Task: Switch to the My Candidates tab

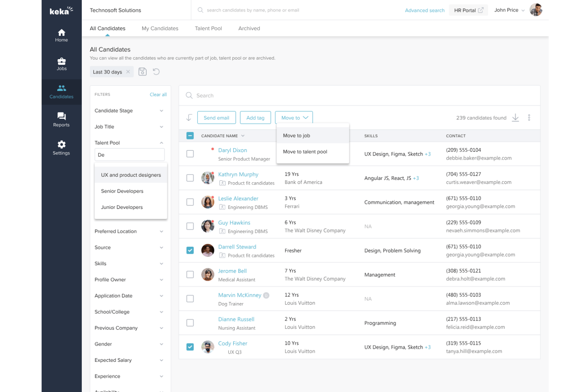Action: [x=160, y=28]
